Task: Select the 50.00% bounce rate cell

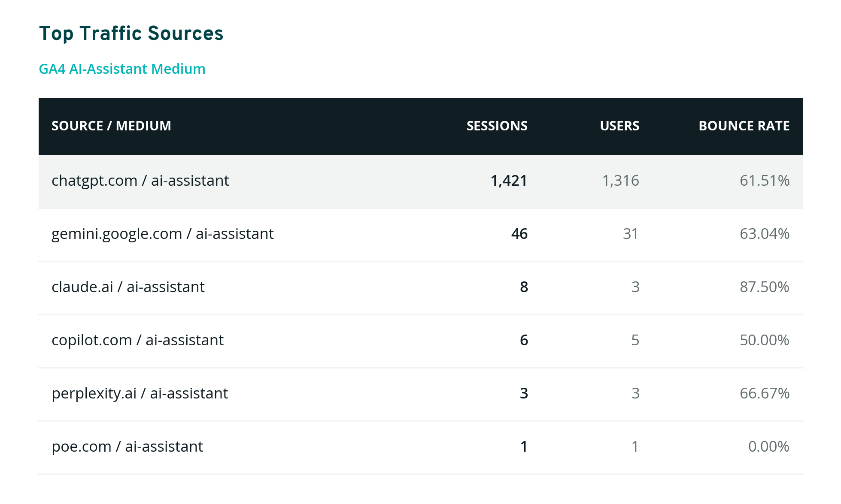Action: click(765, 340)
